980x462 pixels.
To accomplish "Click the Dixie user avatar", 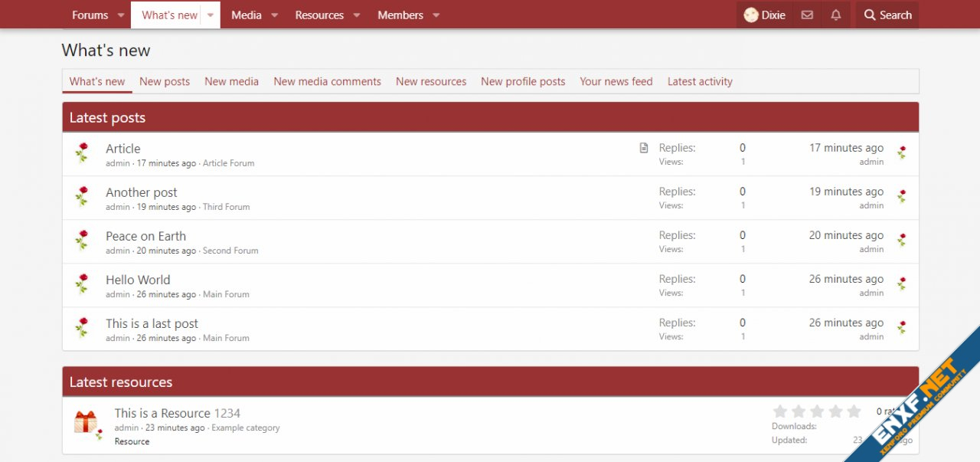I will click(x=751, y=15).
